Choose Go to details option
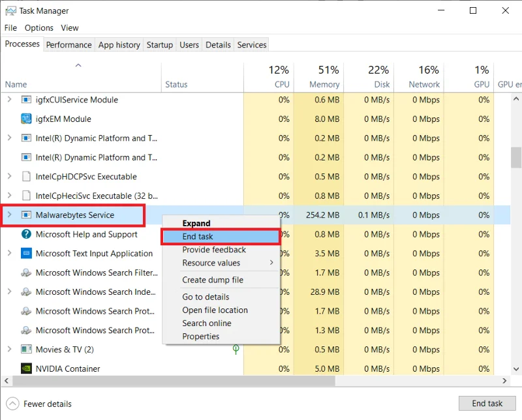This screenshot has height=420, width=522. pyautogui.click(x=221, y=297)
